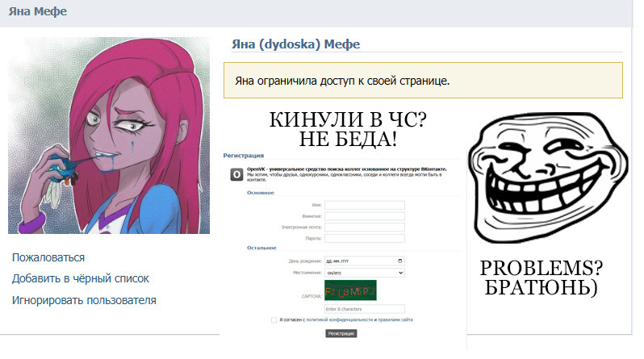Click the Яна (dydoska) Мефе profile heading
The image size is (644, 359).
click(295, 44)
